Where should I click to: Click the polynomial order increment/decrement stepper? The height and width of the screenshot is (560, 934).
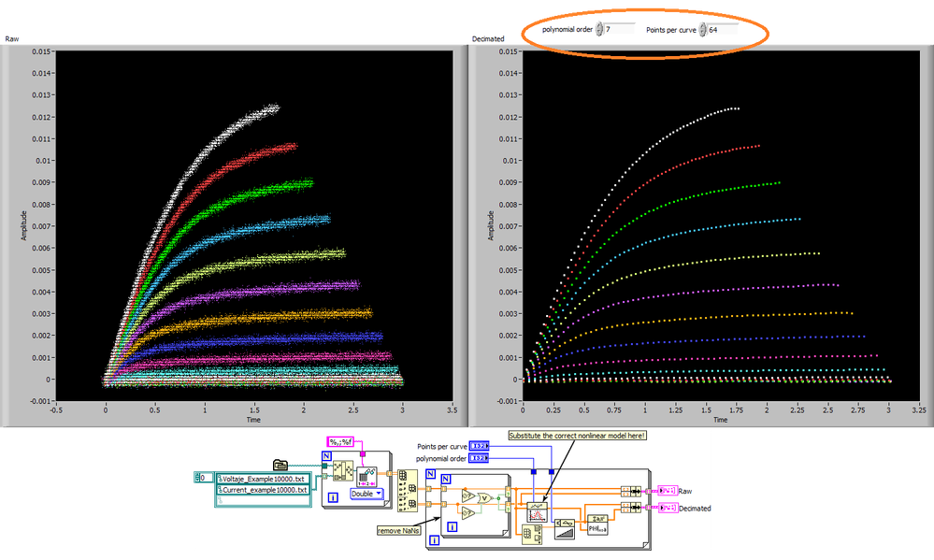pos(600,29)
